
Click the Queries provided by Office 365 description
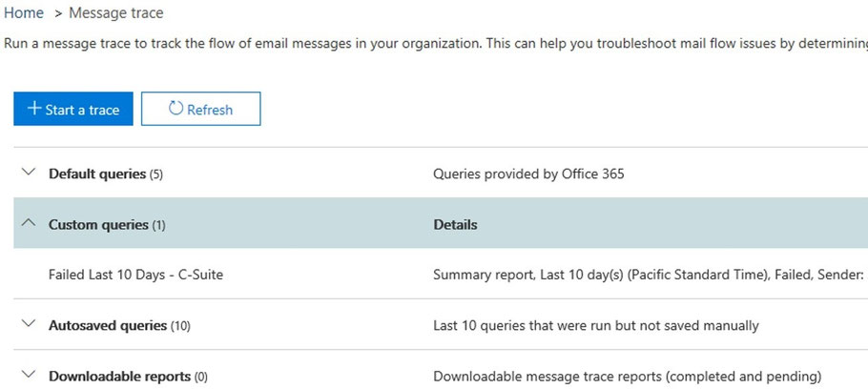click(x=528, y=174)
